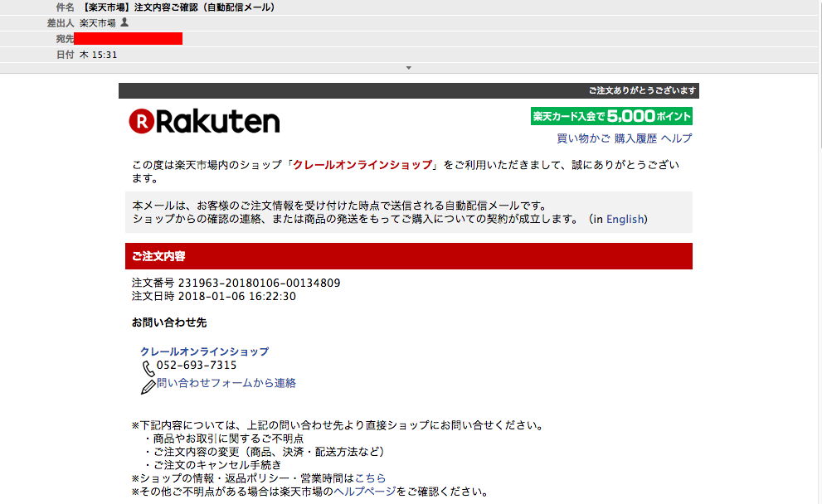822x504 pixels.
Task: Click the date value 木 15:31
Action: point(98,55)
